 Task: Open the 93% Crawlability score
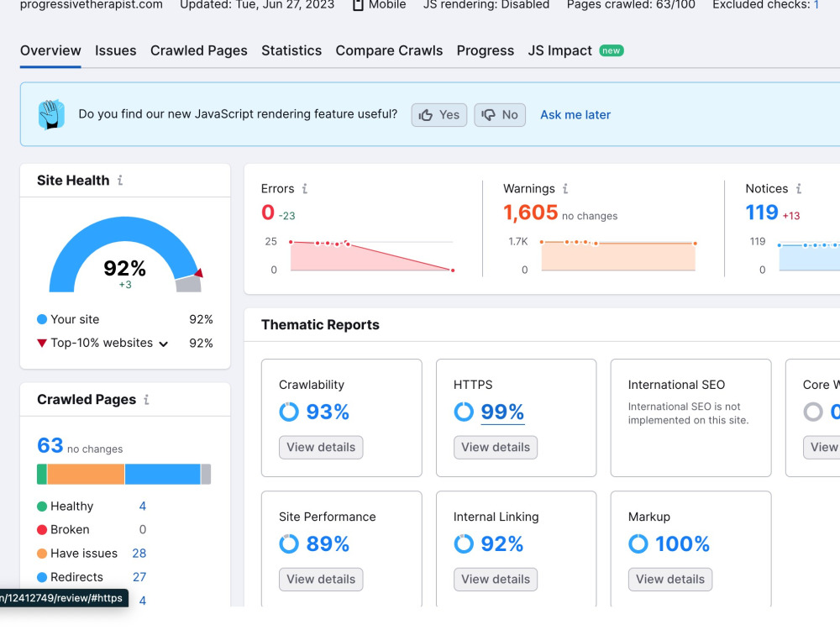click(x=328, y=412)
